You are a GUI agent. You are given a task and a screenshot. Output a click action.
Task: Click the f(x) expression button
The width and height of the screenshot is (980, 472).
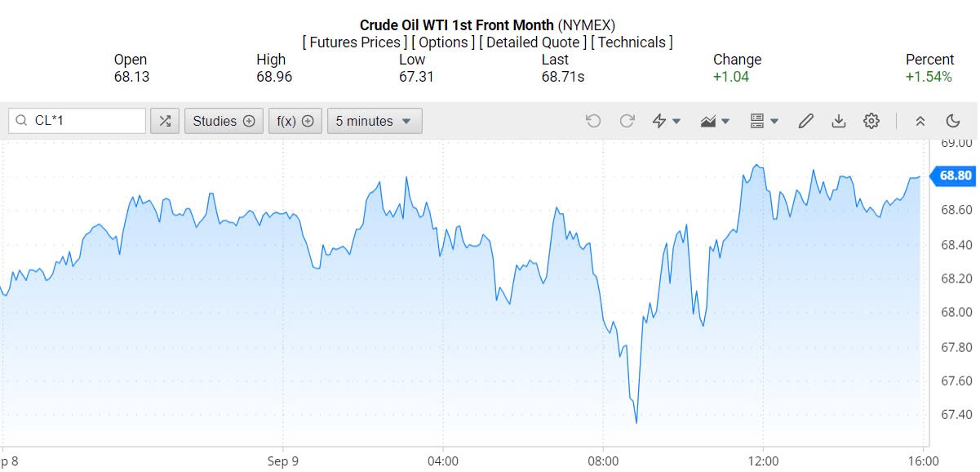(x=295, y=121)
